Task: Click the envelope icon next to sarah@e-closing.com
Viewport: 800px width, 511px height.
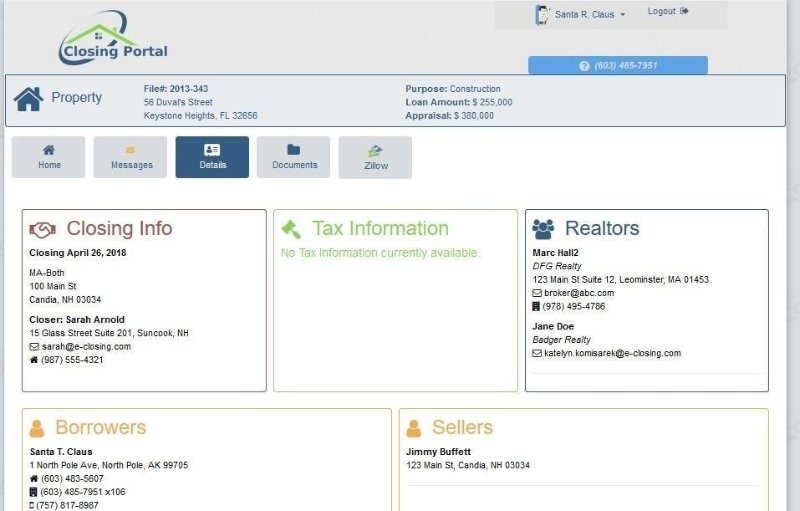Action: pos(34,347)
